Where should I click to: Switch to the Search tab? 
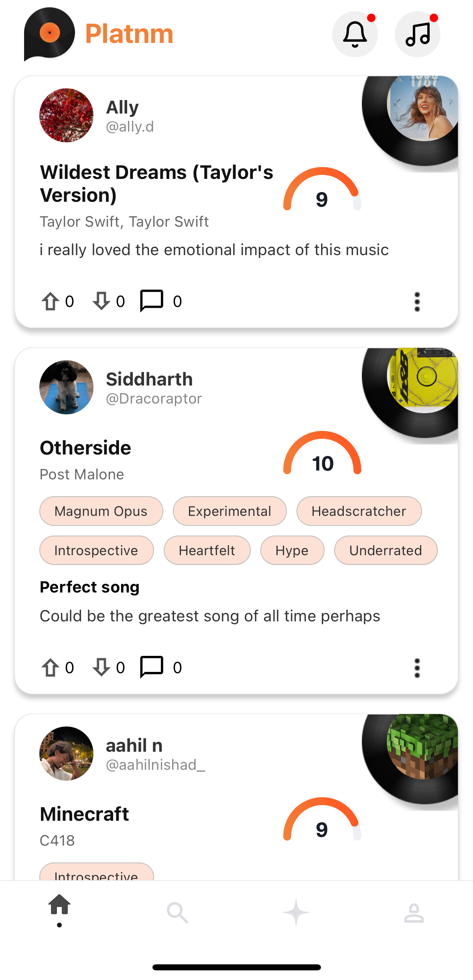pos(177,912)
